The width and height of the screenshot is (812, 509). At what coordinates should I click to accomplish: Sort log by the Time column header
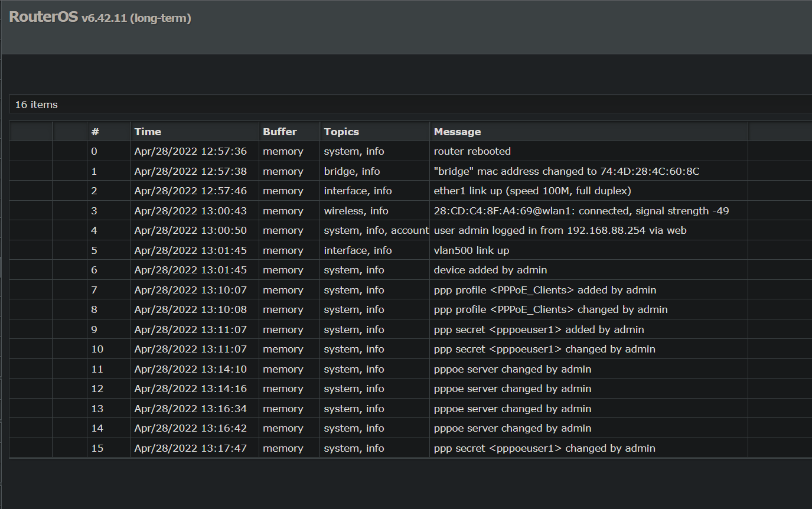tap(194, 132)
